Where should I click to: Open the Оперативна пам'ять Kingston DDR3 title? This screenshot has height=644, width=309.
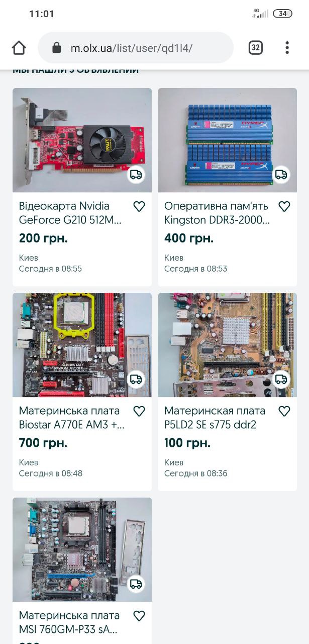point(217,213)
